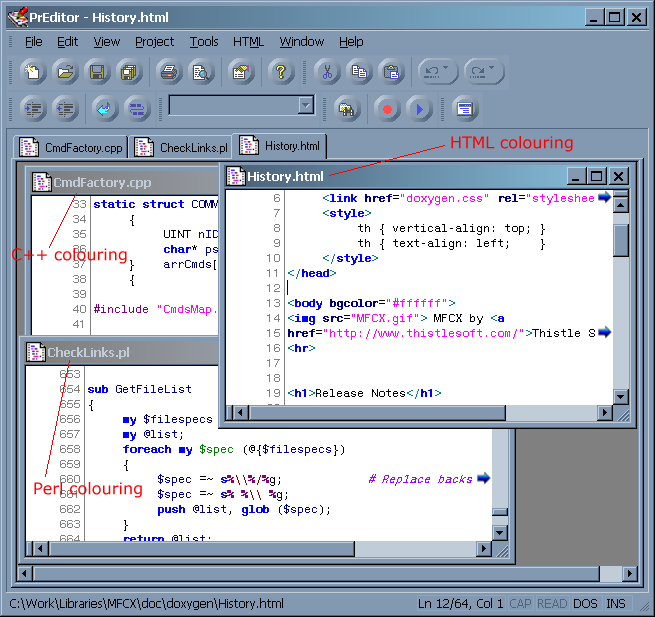Click History.html vertical scrollbar down arrow
655x617 pixels.
click(x=621, y=396)
